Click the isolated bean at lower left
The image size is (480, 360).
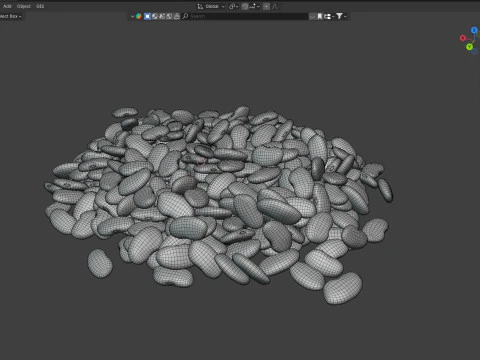[100, 263]
